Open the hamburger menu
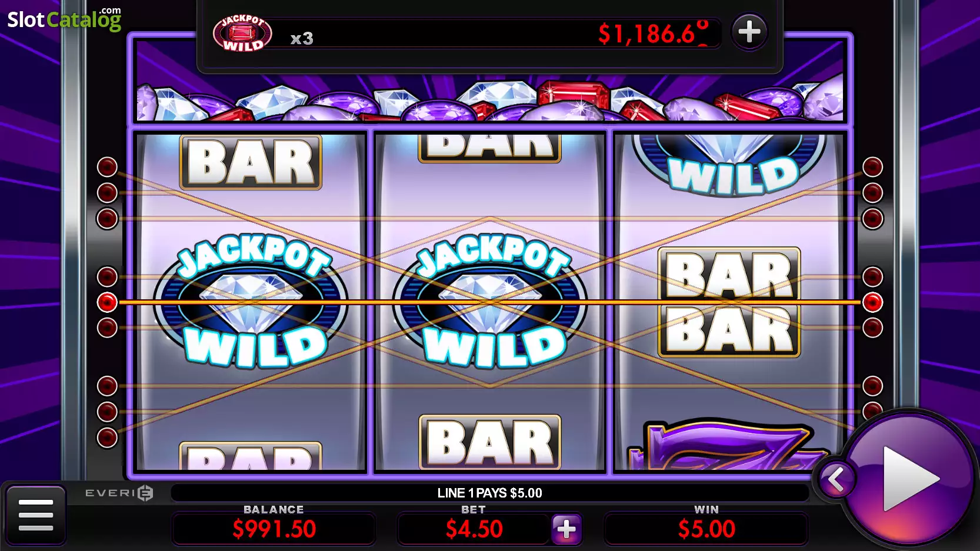Viewport: 980px width, 551px height. pyautogui.click(x=36, y=515)
